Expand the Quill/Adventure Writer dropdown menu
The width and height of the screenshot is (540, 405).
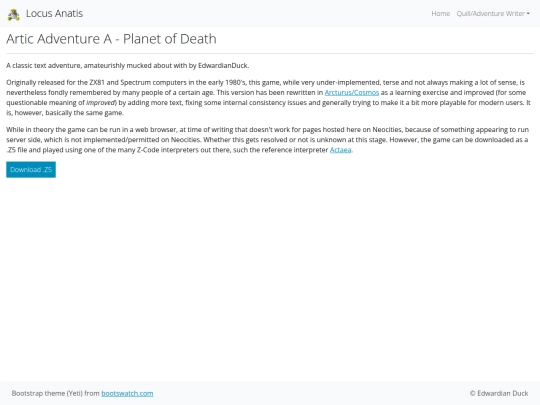(x=493, y=13)
